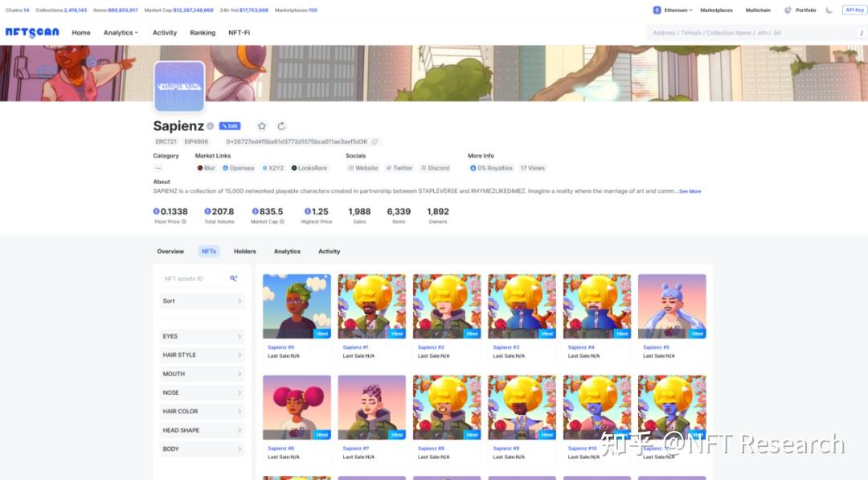Switch to the Holders tab

[244, 252]
